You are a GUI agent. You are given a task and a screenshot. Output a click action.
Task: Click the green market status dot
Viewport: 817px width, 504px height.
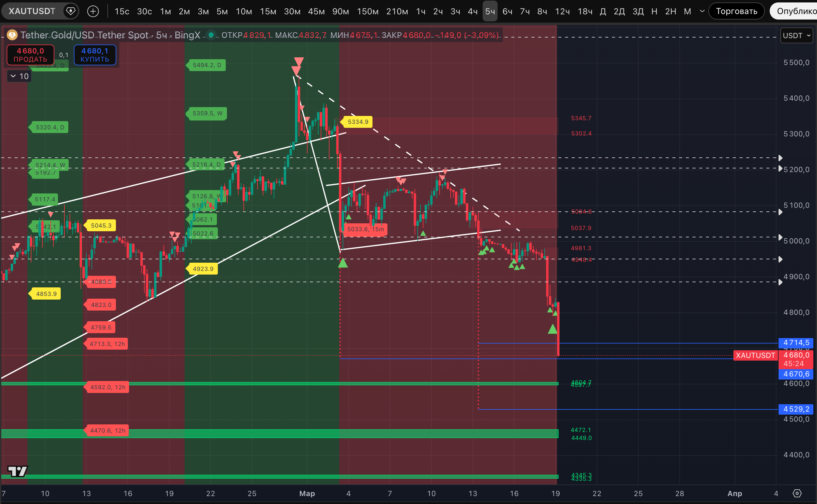click(211, 35)
